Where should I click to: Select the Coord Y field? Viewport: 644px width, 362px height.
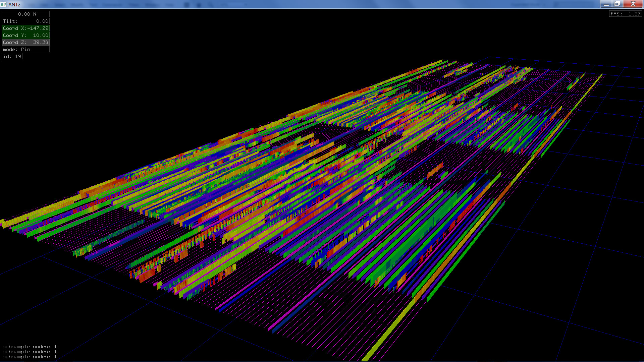[x=26, y=35]
